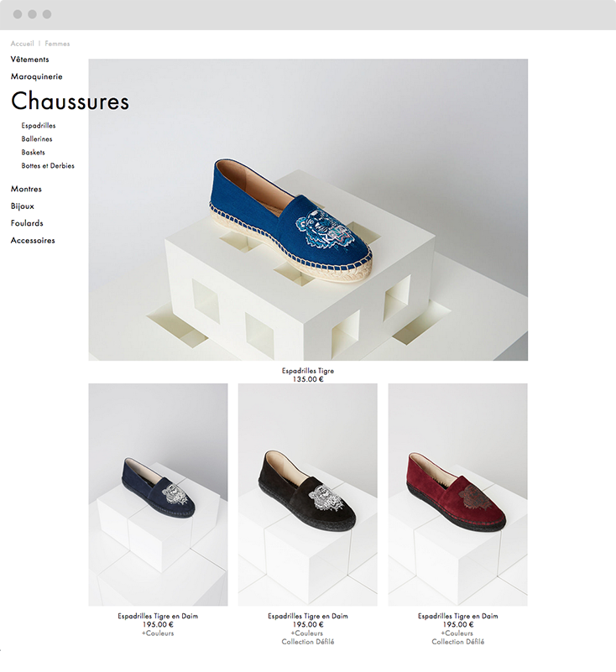Open Maroquinerie category

coord(36,76)
